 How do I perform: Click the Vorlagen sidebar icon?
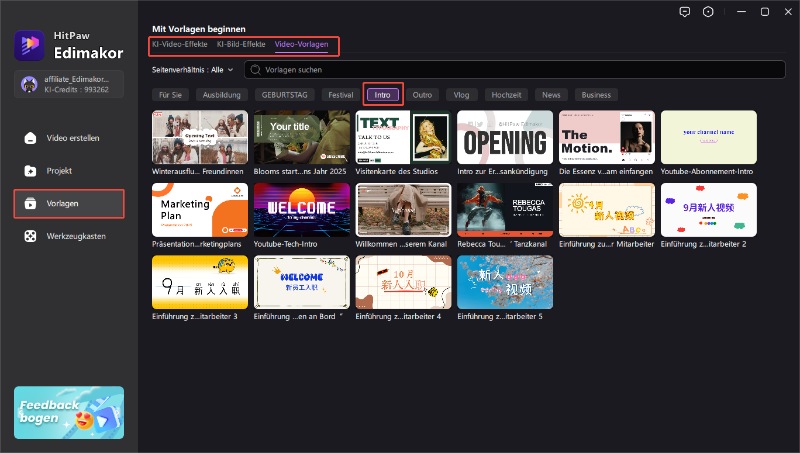click(31, 203)
